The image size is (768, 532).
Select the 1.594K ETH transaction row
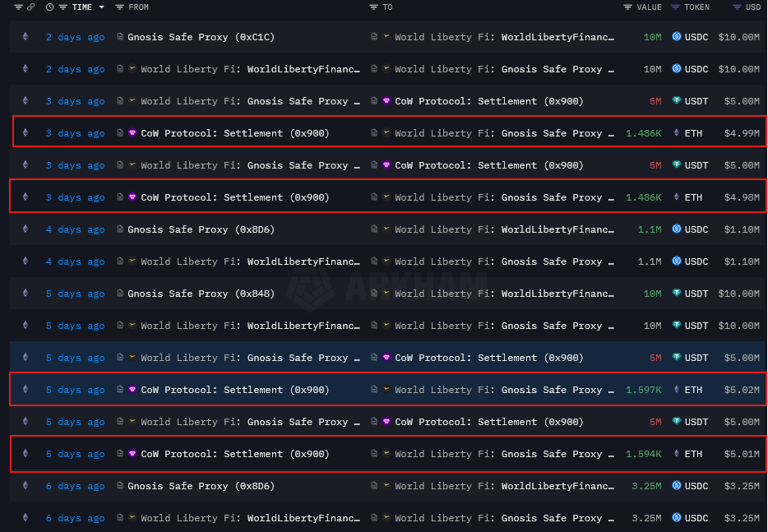point(388,454)
